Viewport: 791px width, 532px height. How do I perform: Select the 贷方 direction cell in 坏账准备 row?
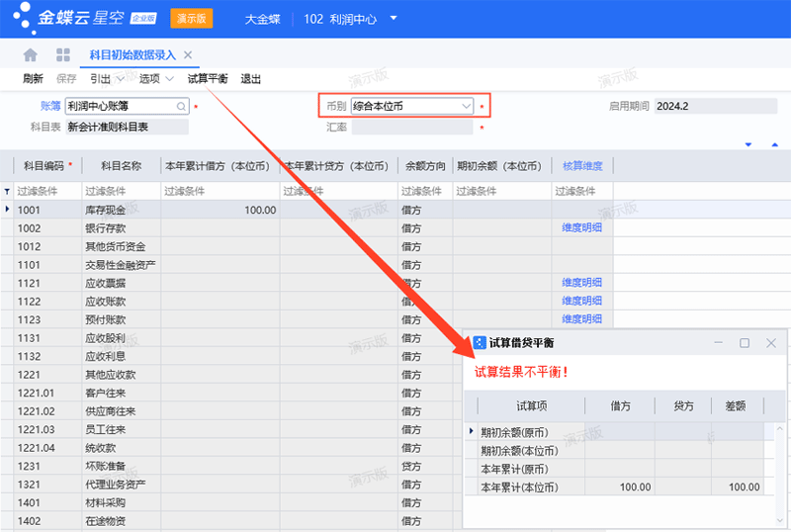[425, 467]
